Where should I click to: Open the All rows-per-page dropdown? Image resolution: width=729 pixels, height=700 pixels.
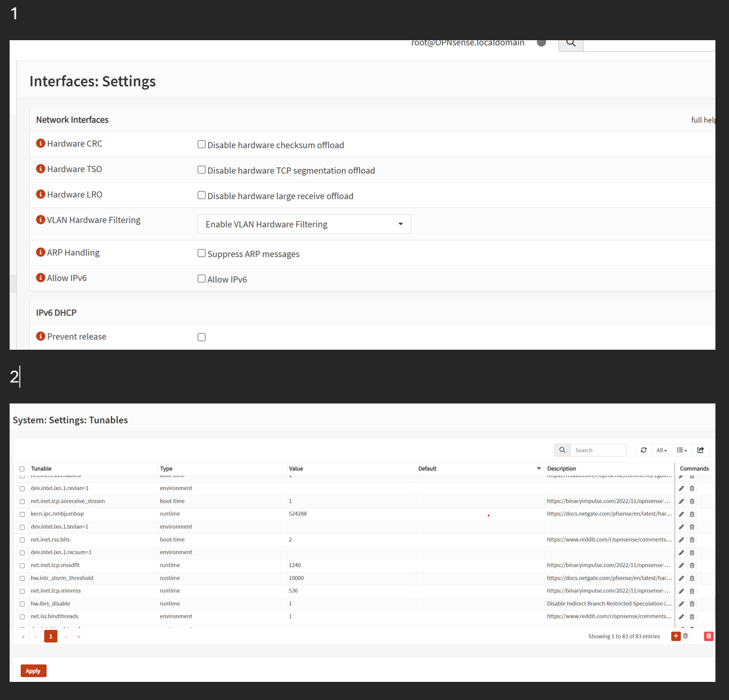point(662,450)
